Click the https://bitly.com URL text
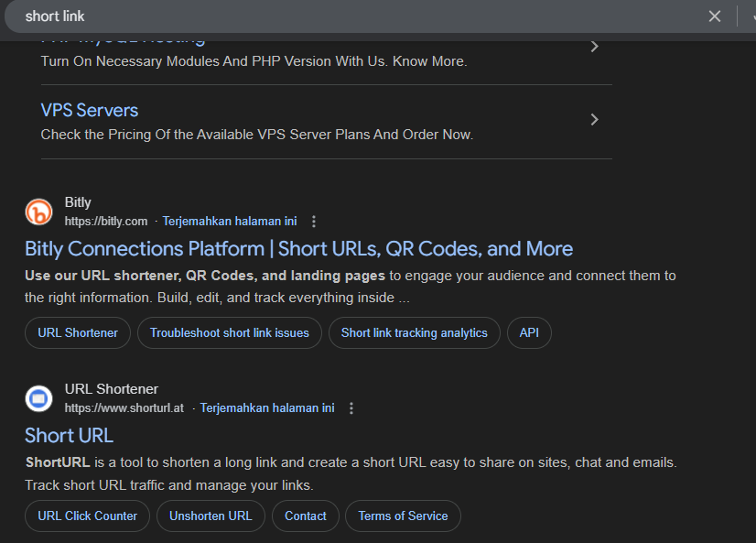 [106, 222]
